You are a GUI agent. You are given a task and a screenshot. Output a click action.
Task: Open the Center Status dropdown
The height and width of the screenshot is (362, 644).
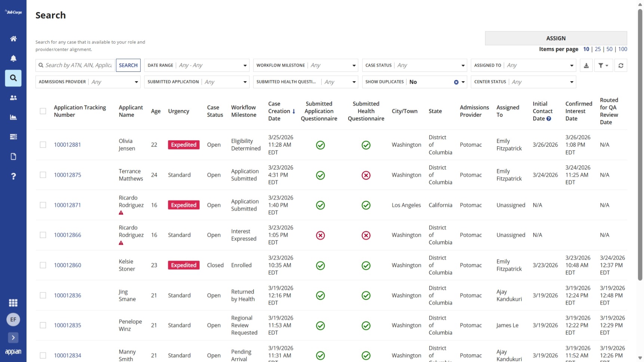pos(523,82)
